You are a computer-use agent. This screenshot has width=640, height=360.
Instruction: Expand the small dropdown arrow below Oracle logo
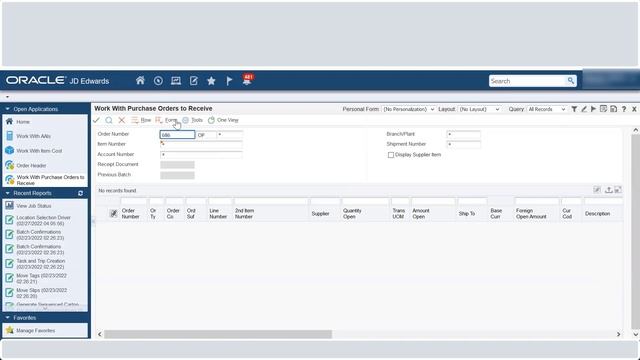7,97
